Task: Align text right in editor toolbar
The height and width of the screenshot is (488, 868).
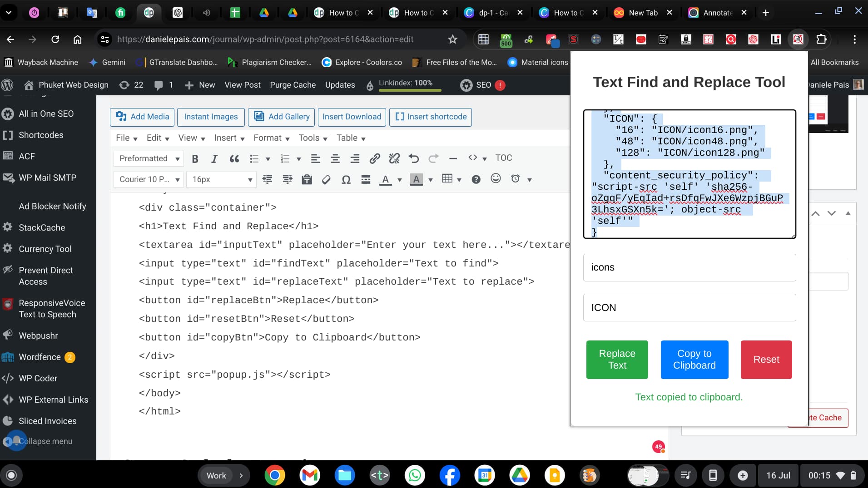Action: click(x=355, y=158)
